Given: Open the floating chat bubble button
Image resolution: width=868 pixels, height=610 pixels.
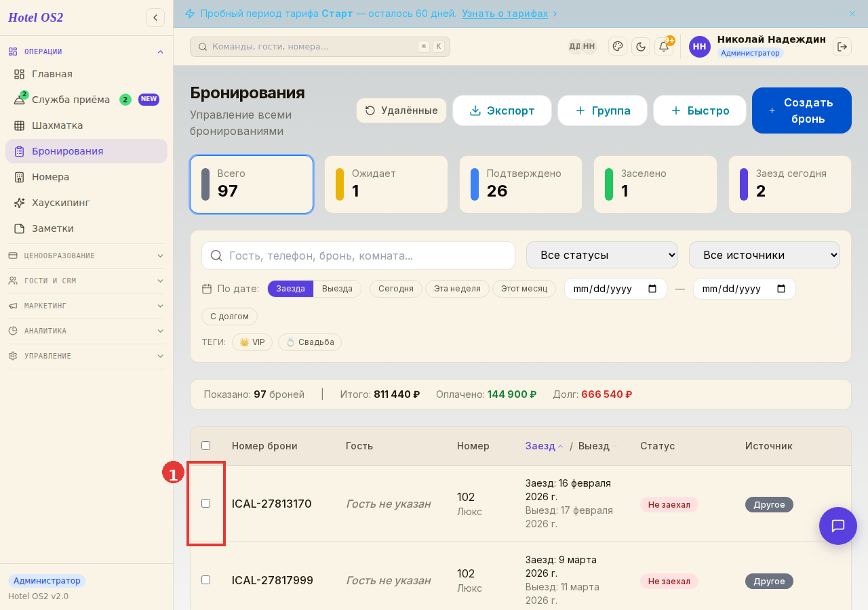Looking at the screenshot, I should click(838, 526).
